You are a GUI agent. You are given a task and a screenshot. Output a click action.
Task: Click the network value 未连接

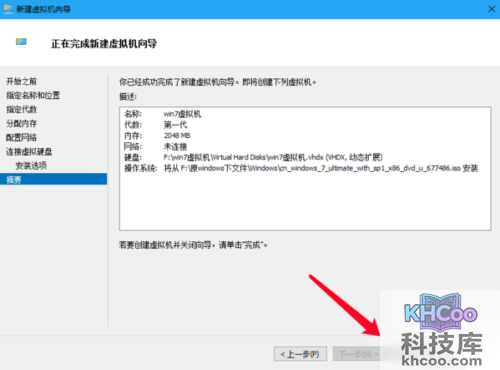175,146
